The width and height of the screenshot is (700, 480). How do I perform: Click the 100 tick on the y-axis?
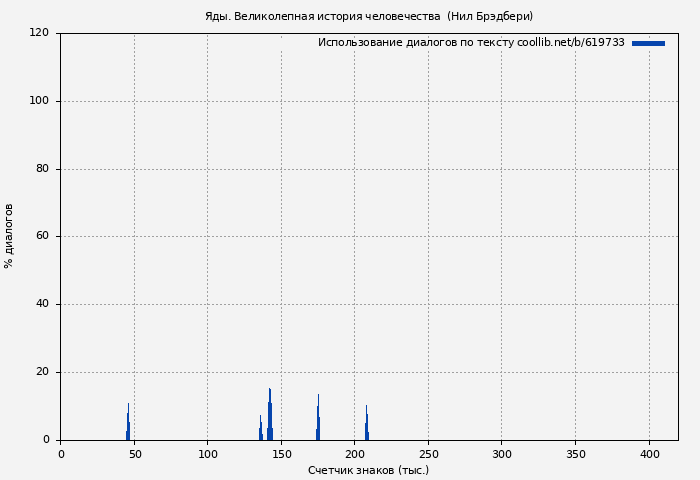coord(39,101)
